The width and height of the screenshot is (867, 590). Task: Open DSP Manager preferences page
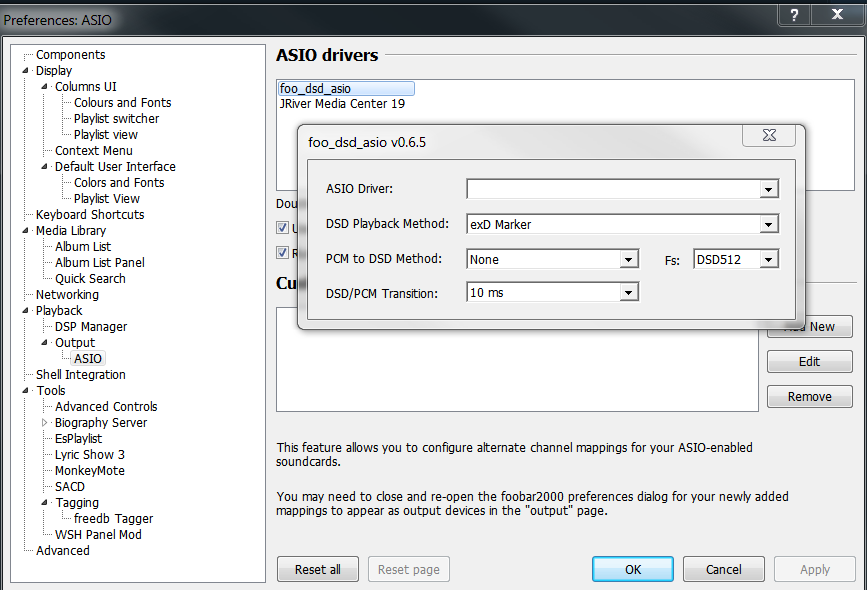point(91,327)
